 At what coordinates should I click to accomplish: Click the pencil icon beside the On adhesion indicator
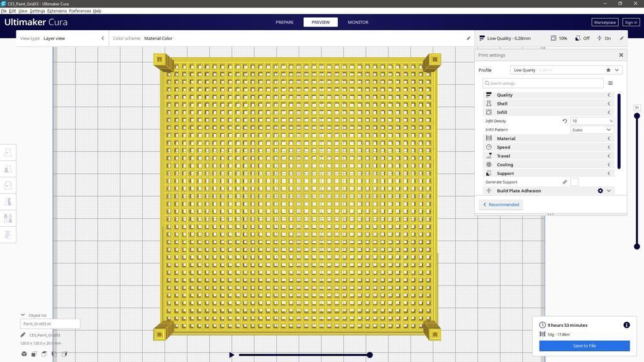[x=621, y=38]
